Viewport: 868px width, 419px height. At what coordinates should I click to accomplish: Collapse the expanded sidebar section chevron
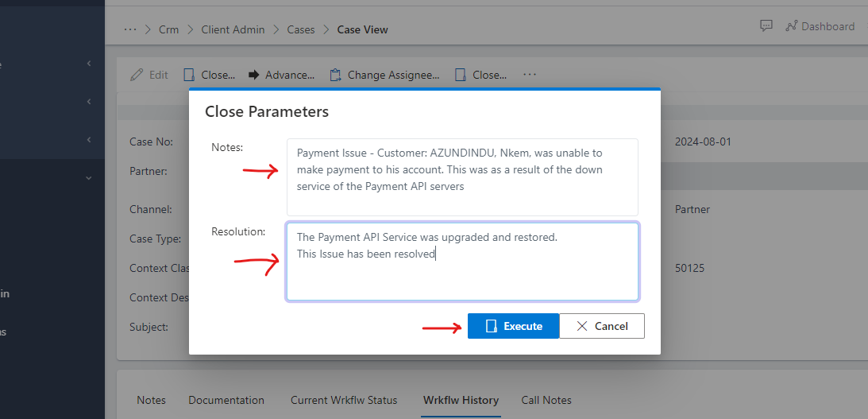tap(89, 178)
